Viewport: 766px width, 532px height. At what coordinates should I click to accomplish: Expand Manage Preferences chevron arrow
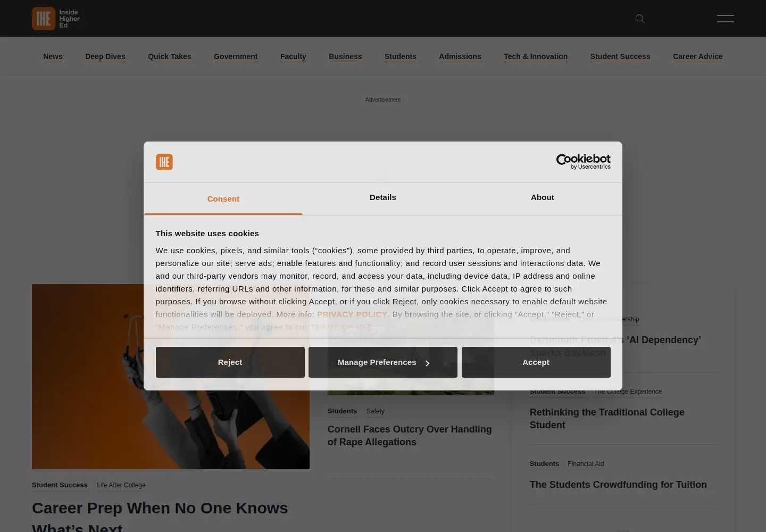[x=427, y=363]
